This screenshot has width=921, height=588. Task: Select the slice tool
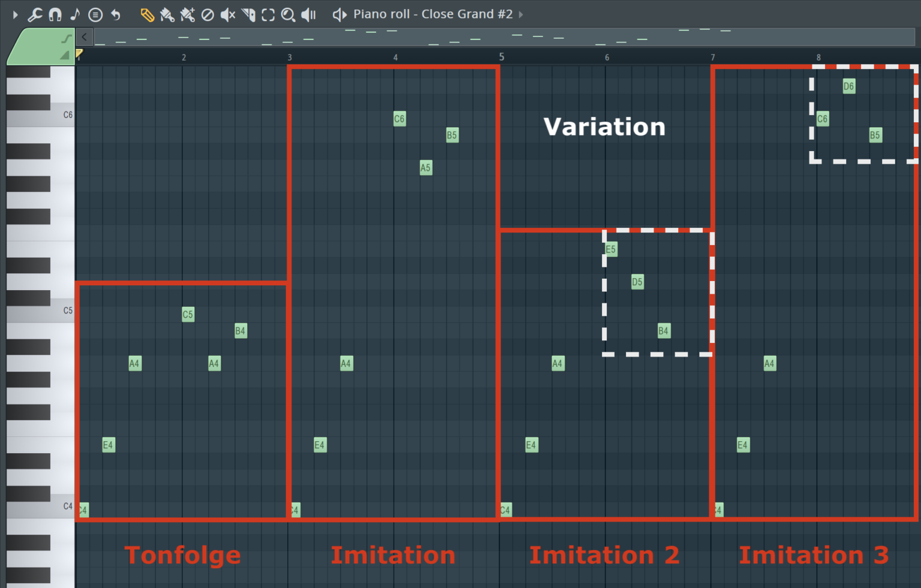[x=248, y=14]
